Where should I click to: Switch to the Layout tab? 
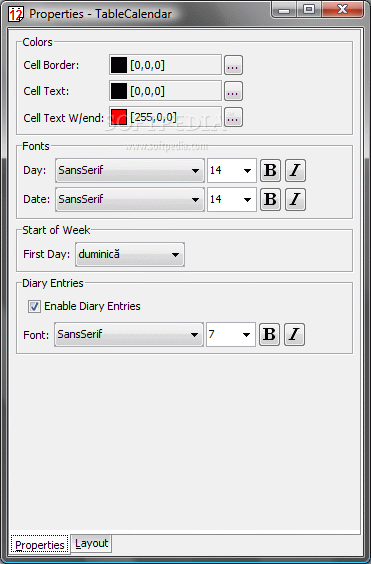pos(91,543)
